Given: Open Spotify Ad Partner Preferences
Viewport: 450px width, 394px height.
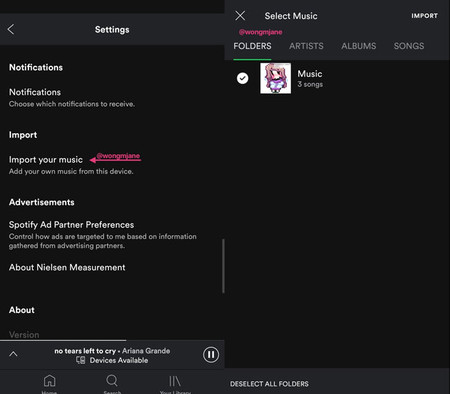Looking at the screenshot, I should point(103,235).
